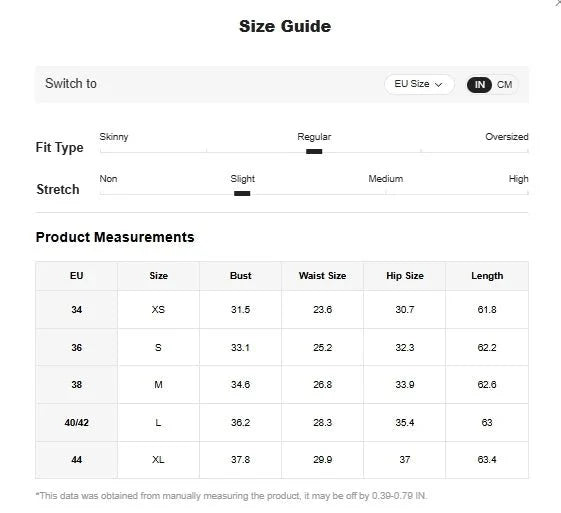
Task: Click the Oversized fit type label
Action: (x=507, y=137)
